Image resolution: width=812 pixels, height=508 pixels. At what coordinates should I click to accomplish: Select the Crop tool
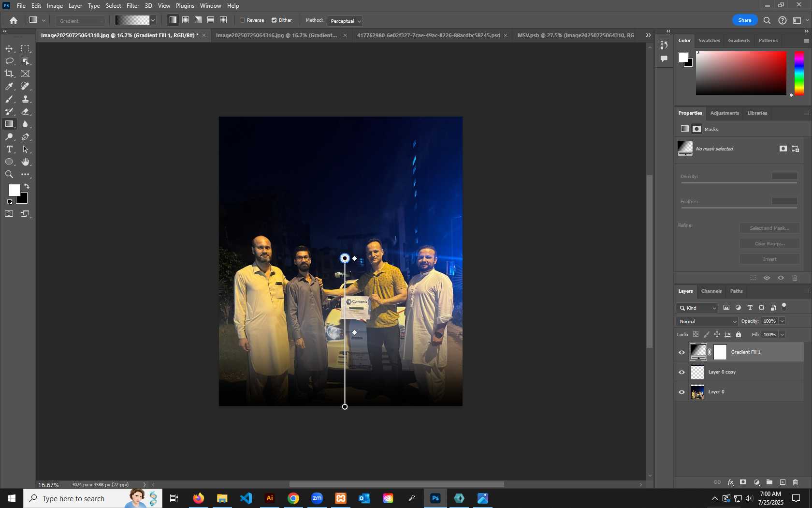point(9,74)
